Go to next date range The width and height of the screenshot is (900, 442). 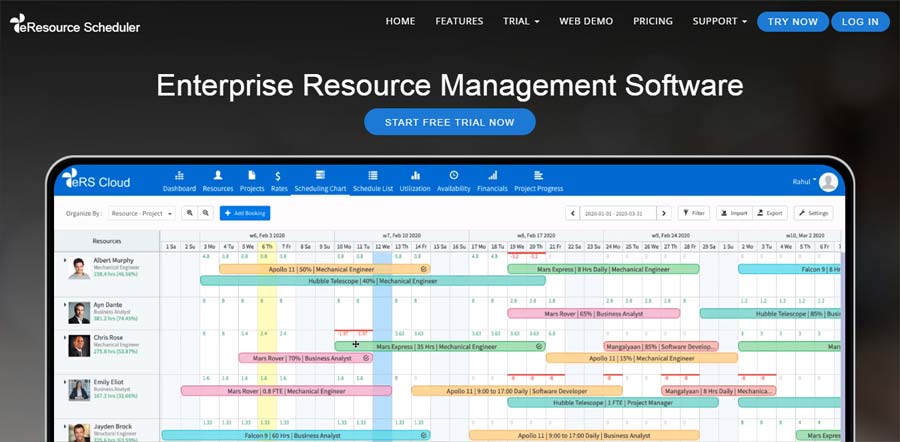coord(664,213)
